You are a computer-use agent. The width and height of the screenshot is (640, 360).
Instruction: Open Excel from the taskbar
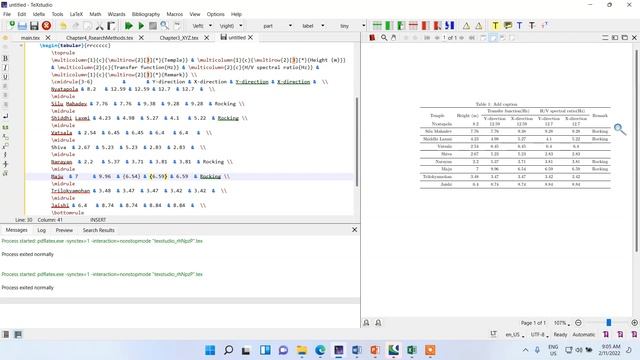pos(411,350)
